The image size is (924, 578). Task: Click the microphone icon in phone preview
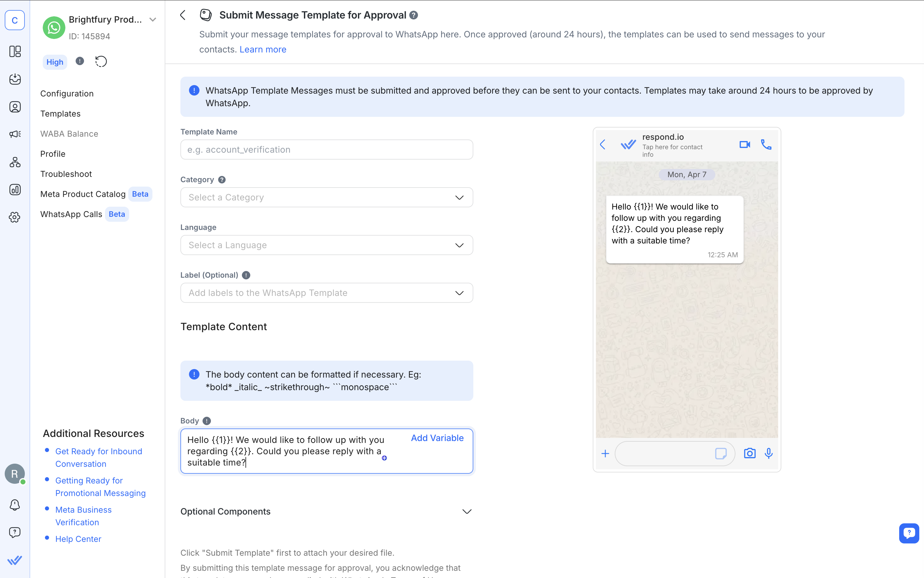tap(769, 453)
